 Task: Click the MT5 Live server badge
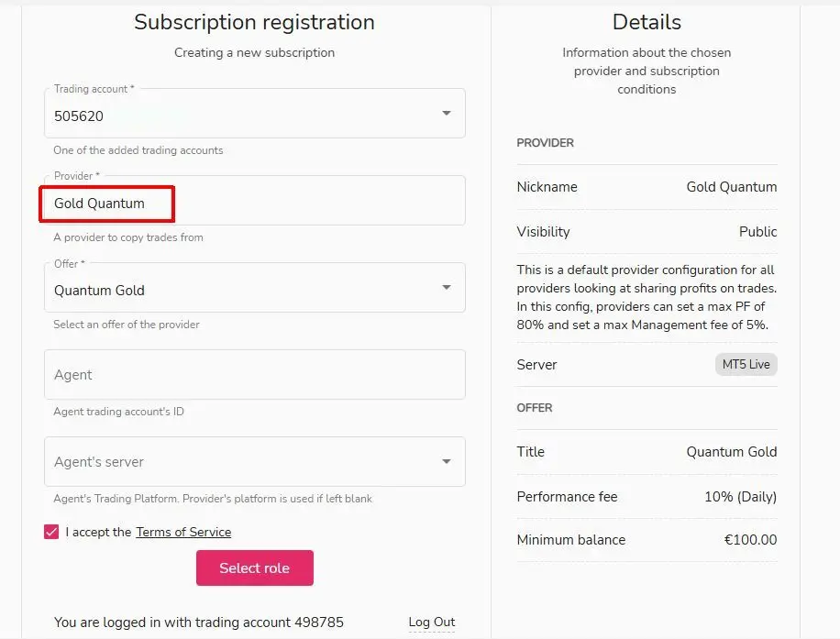[746, 364]
